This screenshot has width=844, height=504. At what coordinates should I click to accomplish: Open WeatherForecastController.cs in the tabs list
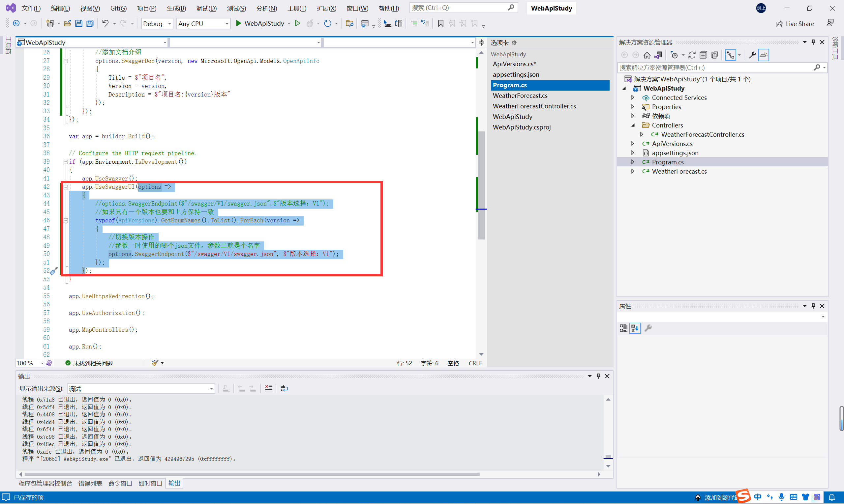coord(534,106)
